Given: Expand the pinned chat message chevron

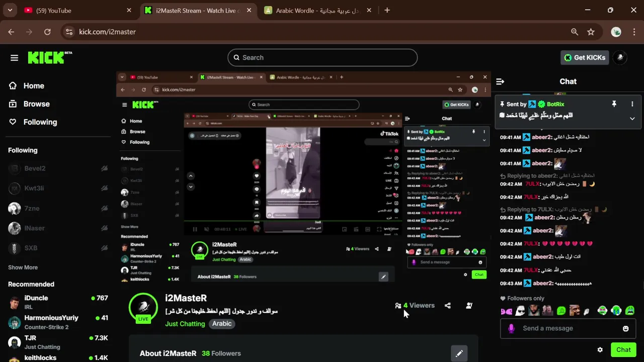Looking at the screenshot, I should point(632,119).
